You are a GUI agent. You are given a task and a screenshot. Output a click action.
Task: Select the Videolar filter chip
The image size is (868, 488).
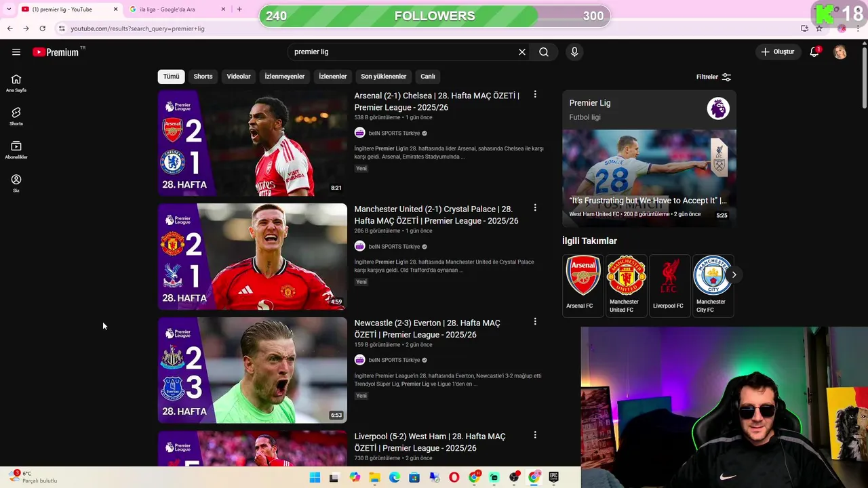(x=239, y=77)
